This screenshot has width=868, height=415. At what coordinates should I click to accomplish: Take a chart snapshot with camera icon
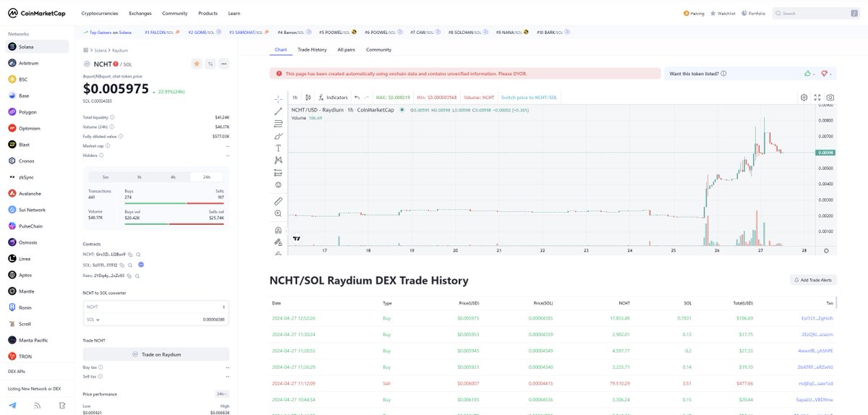pyautogui.click(x=830, y=97)
